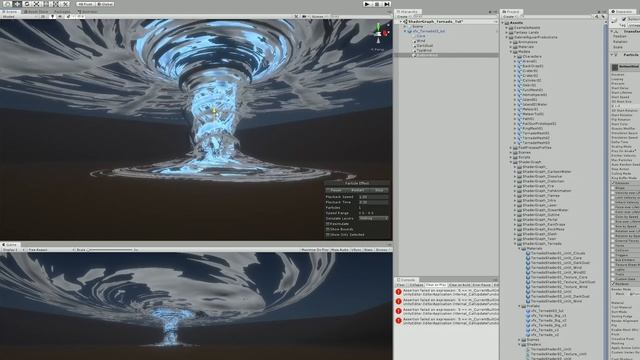Select the Move tool in the toolbar
640x360 pixels.
17,4
